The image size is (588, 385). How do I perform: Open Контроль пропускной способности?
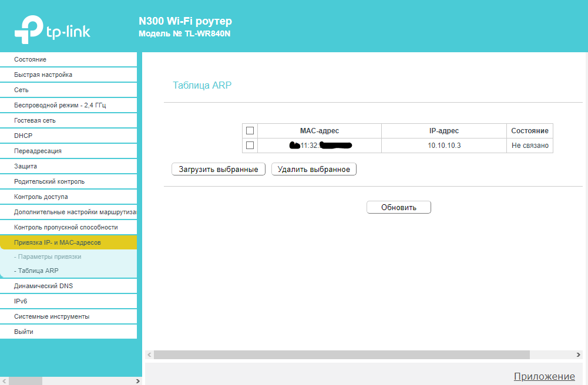(x=68, y=227)
